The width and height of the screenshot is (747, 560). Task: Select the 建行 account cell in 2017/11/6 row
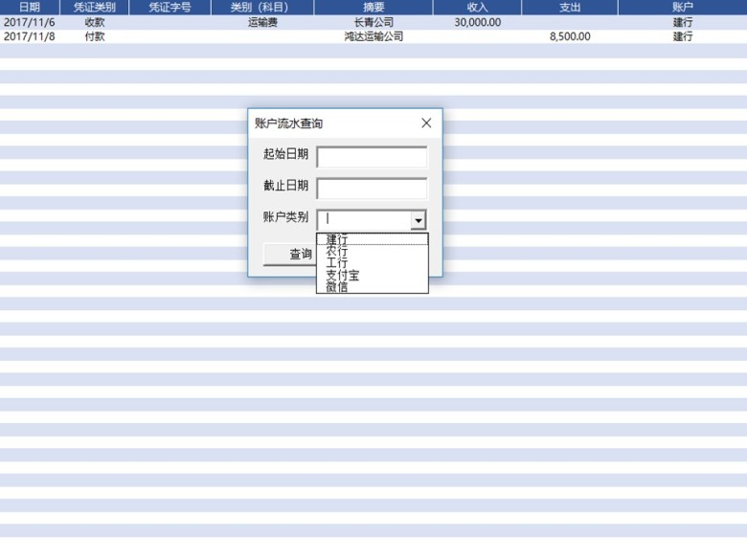[683, 22]
